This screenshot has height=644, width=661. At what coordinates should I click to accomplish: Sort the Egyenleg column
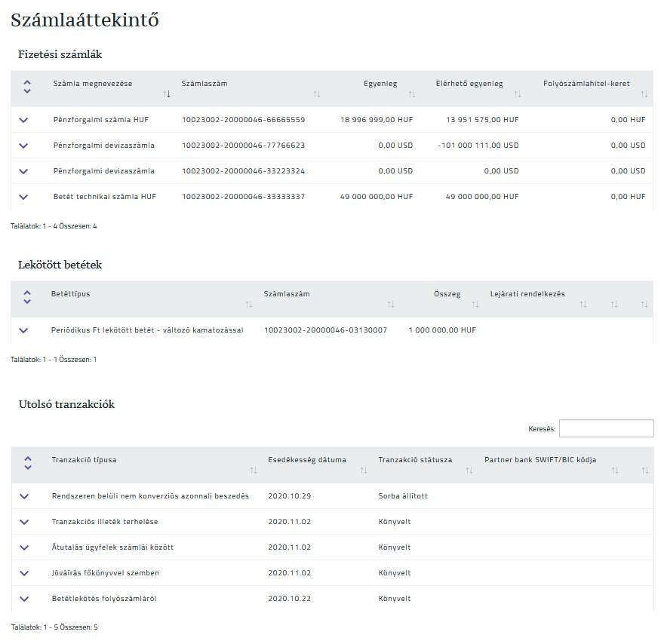(412, 93)
